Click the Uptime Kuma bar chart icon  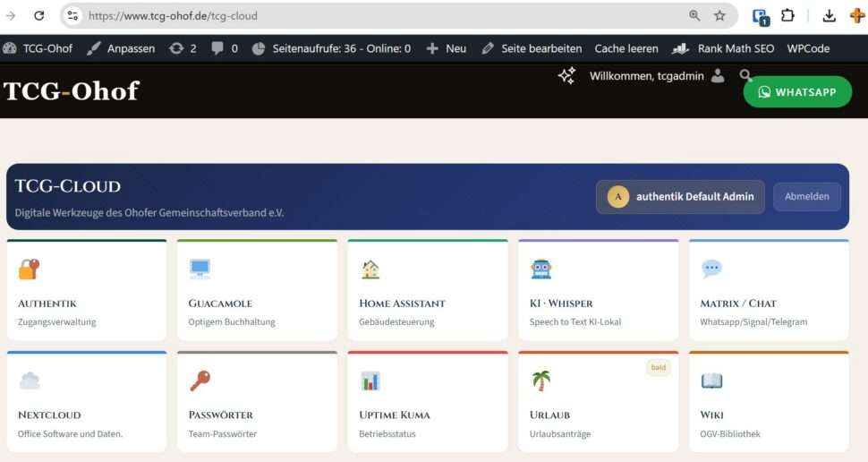(370, 381)
